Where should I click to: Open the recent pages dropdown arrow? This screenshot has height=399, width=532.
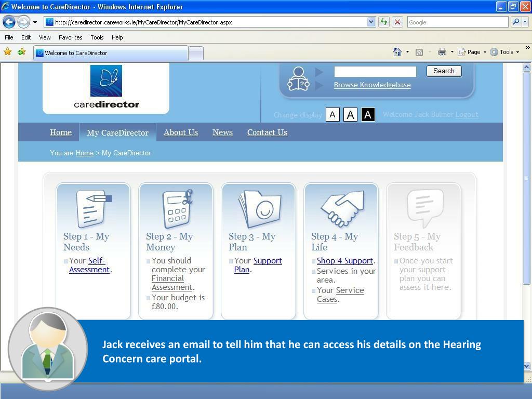pyautogui.click(x=35, y=22)
